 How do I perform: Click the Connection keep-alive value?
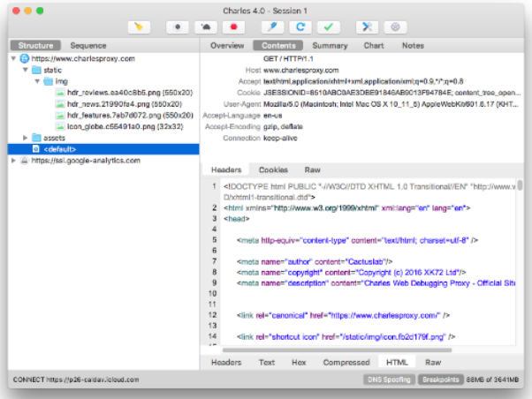point(280,138)
